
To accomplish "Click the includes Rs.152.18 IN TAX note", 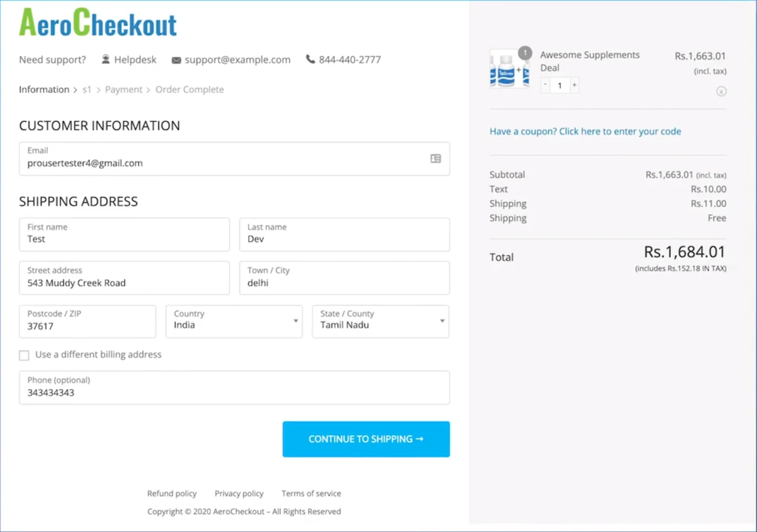I will tap(680, 269).
